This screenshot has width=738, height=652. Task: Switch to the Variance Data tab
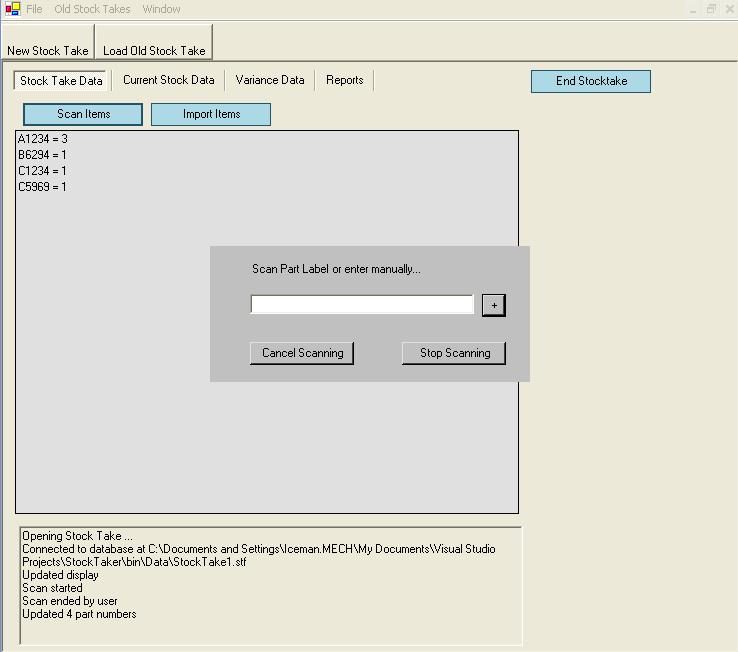pyautogui.click(x=270, y=80)
